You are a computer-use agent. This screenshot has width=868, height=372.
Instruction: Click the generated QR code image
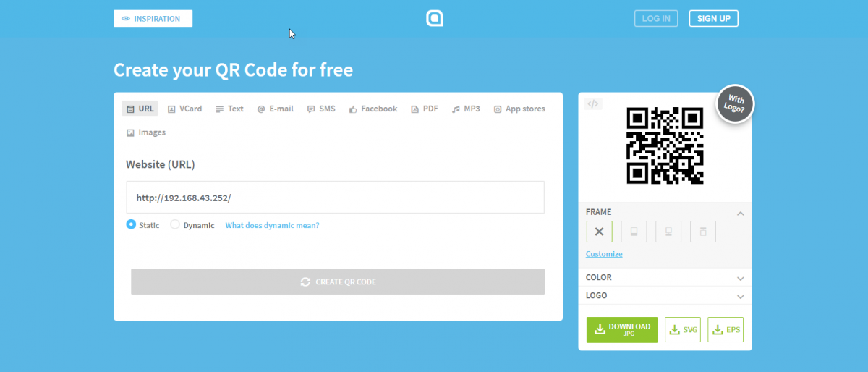(x=665, y=145)
